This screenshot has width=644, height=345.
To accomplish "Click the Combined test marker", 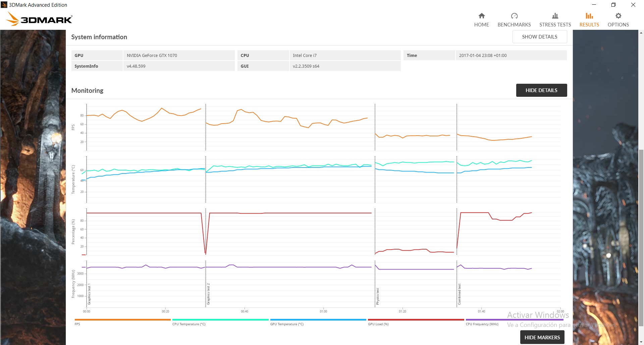I will pyautogui.click(x=460, y=294).
